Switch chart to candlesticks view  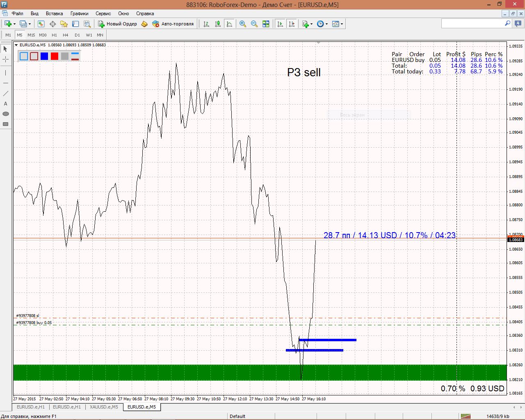(x=218, y=24)
